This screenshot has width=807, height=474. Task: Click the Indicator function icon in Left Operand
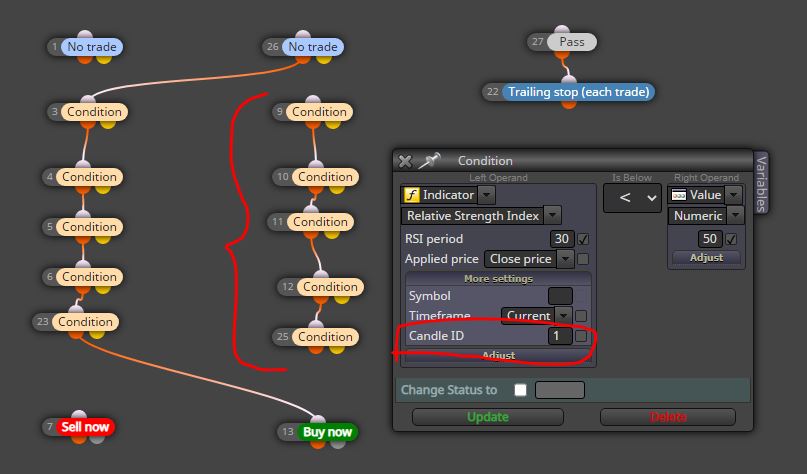click(x=411, y=195)
